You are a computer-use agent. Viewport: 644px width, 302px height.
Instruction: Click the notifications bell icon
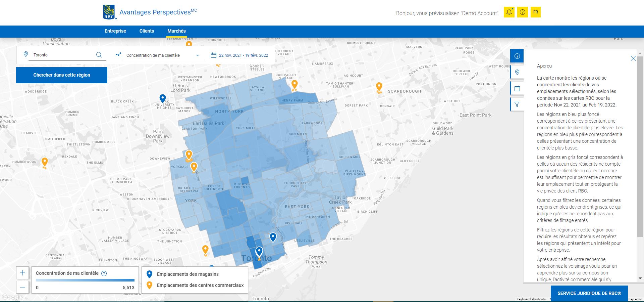(509, 12)
